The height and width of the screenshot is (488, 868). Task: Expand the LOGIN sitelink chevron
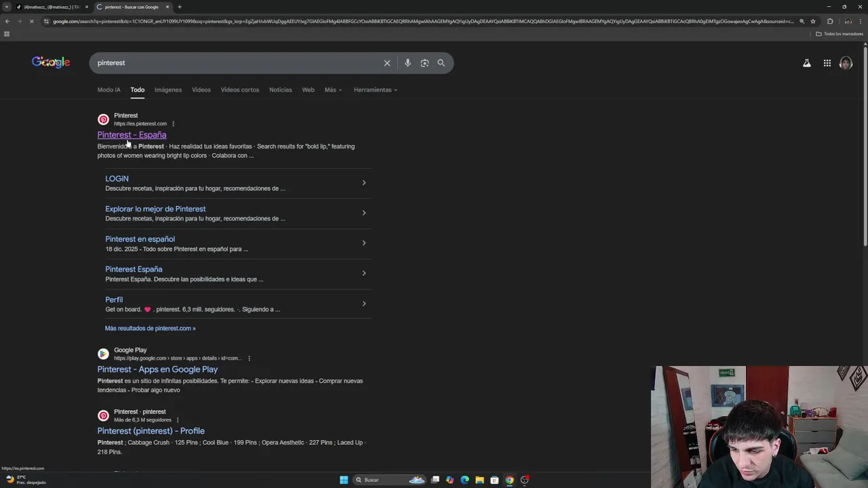pos(364,183)
